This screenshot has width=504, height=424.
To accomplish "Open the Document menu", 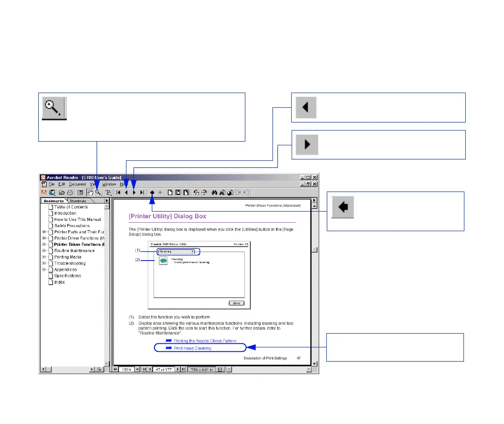I will coord(77,184).
